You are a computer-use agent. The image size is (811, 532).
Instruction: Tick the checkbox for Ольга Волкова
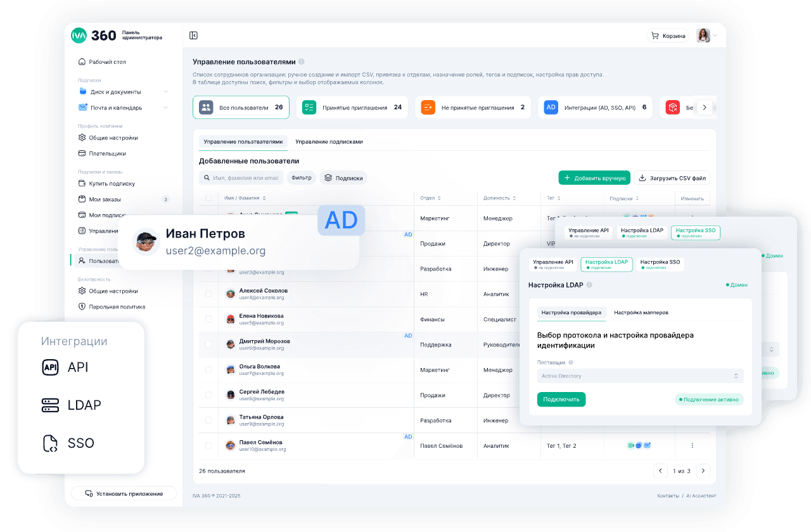208,370
